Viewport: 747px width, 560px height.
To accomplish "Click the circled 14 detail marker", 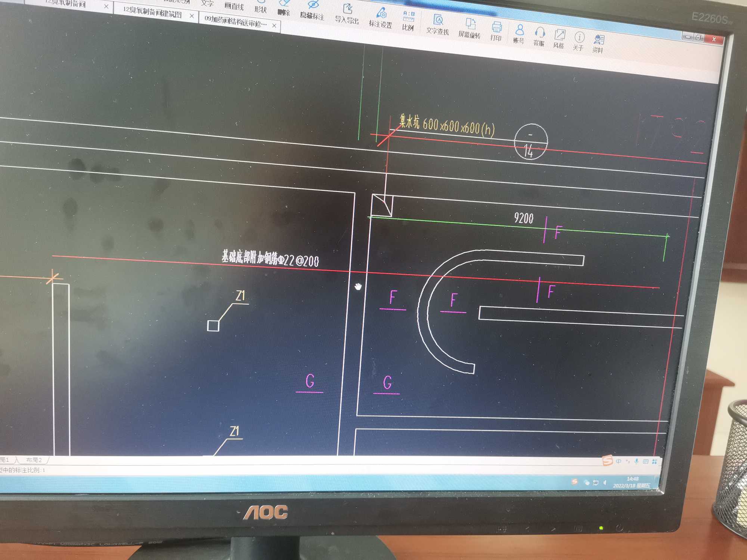I will click(x=531, y=141).
